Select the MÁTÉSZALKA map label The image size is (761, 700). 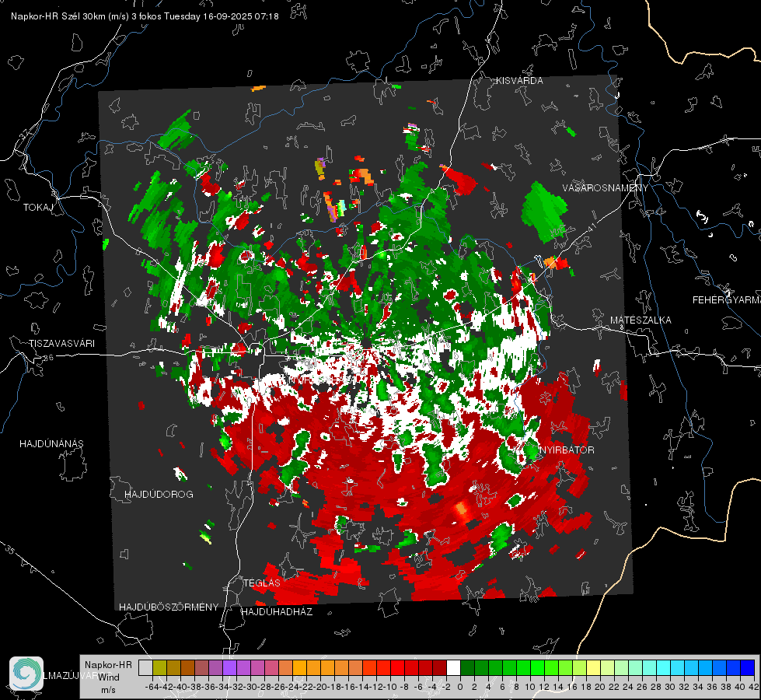[x=641, y=320]
